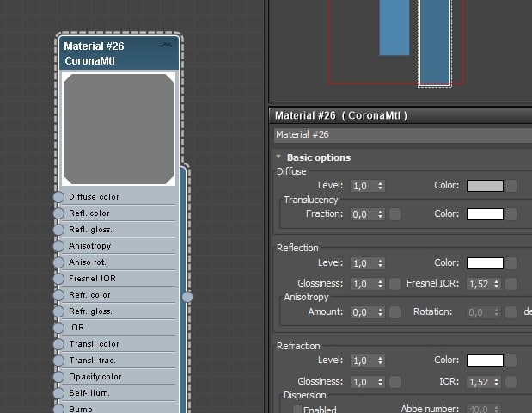The image size is (532, 413).
Task: Click the dashed viewport rectangle in navigator
Action: point(435,44)
